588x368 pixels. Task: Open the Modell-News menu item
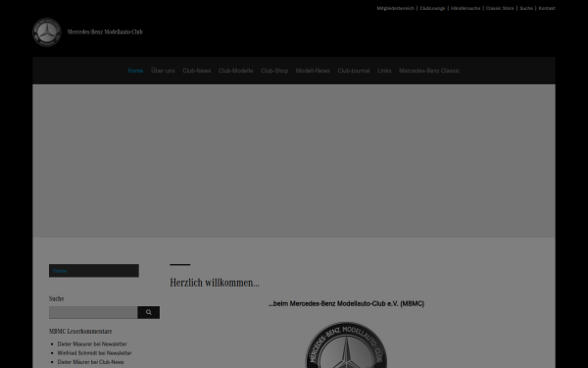tap(313, 71)
